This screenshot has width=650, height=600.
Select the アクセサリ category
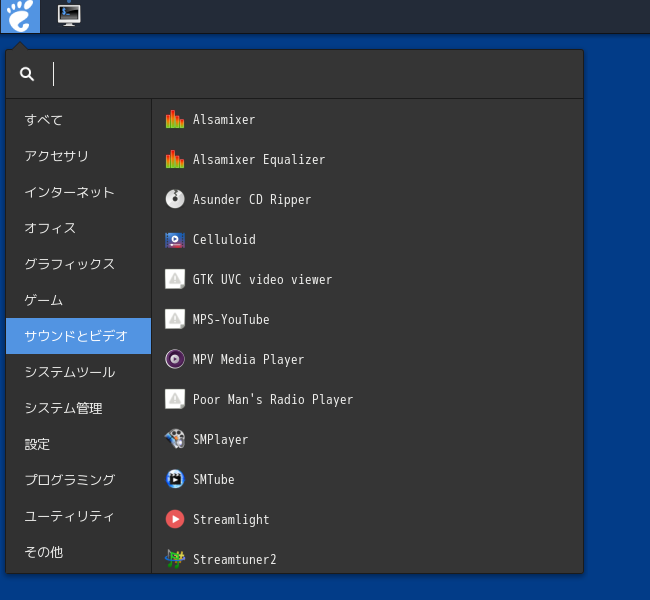pos(79,156)
